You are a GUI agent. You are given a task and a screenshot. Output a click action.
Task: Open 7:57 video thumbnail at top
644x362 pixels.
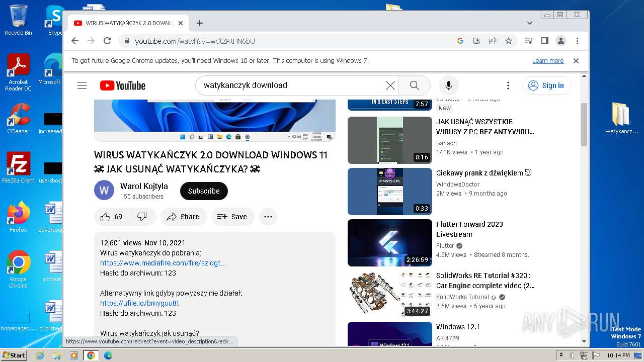click(390, 105)
